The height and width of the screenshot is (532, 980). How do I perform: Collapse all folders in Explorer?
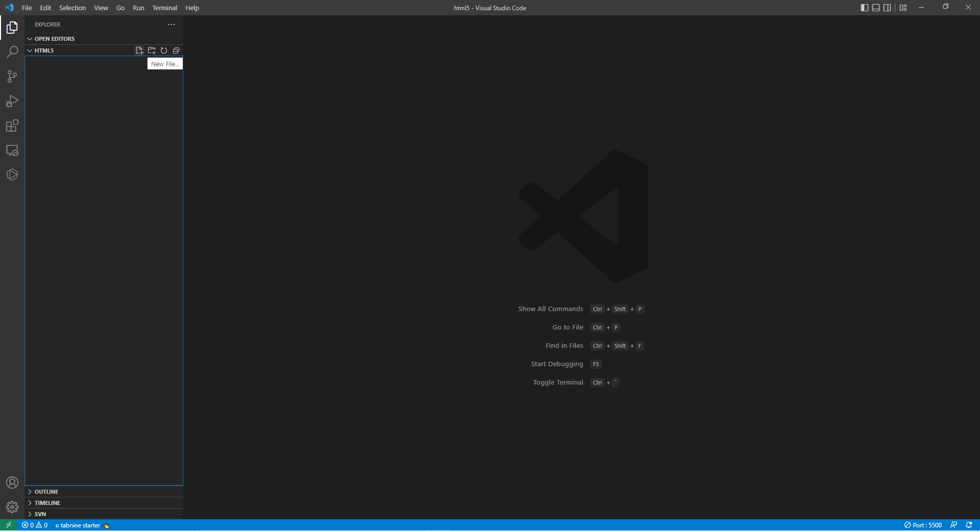pos(176,50)
